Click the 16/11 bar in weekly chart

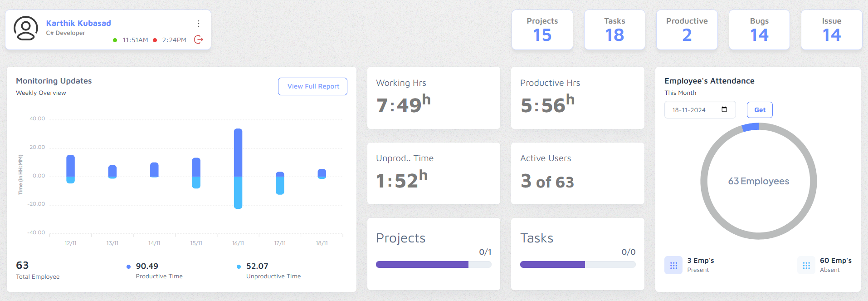point(238,168)
